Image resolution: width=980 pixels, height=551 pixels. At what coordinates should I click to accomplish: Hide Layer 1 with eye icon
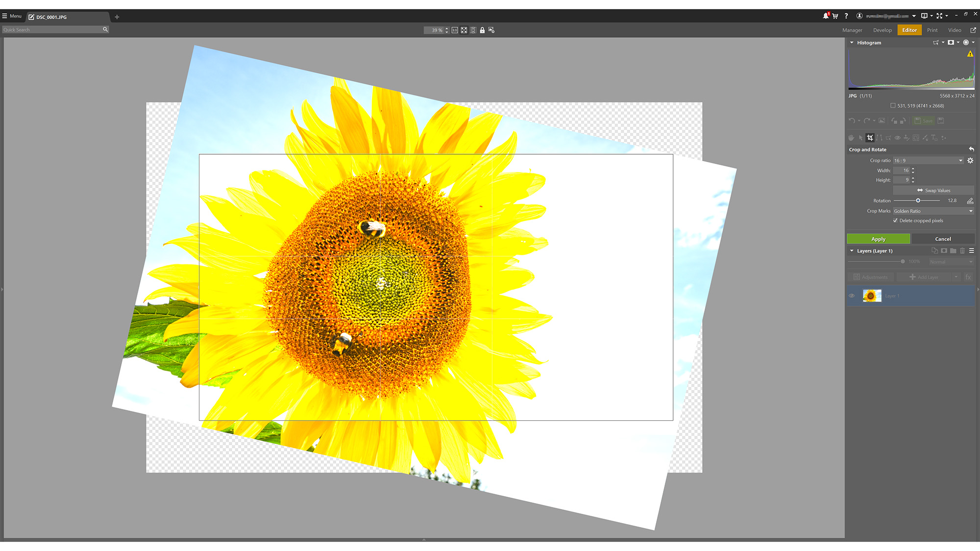click(x=852, y=296)
